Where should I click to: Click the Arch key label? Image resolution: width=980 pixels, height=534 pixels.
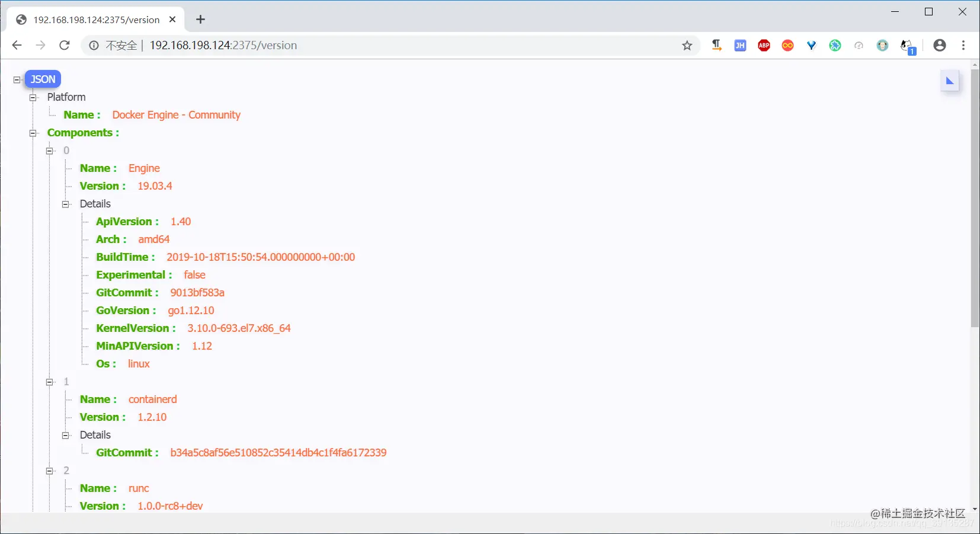pos(111,239)
